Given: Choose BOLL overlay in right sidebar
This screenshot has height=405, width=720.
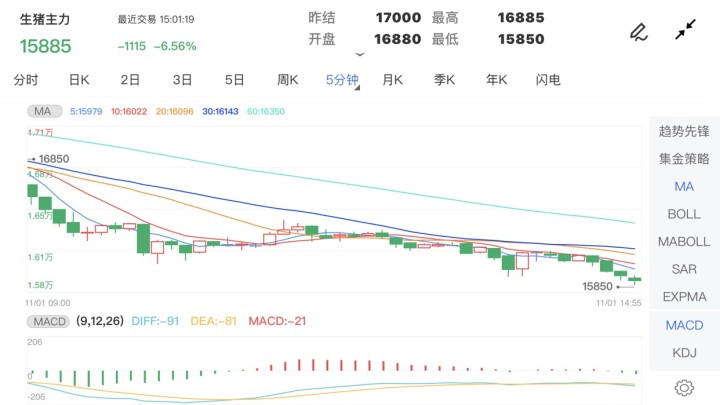Looking at the screenshot, I should [684, 214].
